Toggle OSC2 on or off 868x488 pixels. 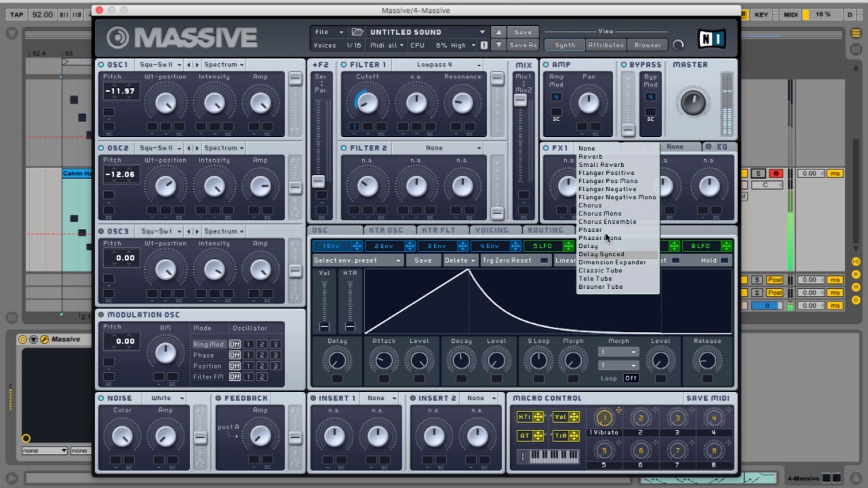click(101, 148)
